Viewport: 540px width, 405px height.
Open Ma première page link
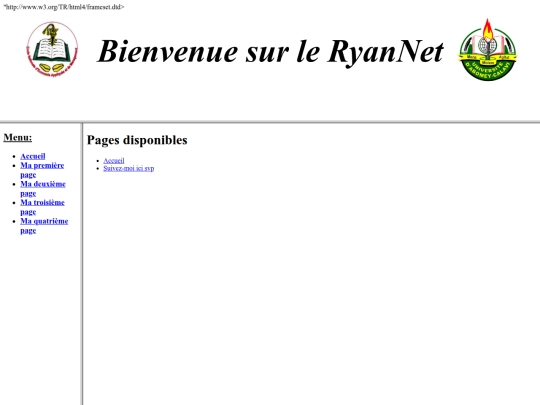point(42,170)
